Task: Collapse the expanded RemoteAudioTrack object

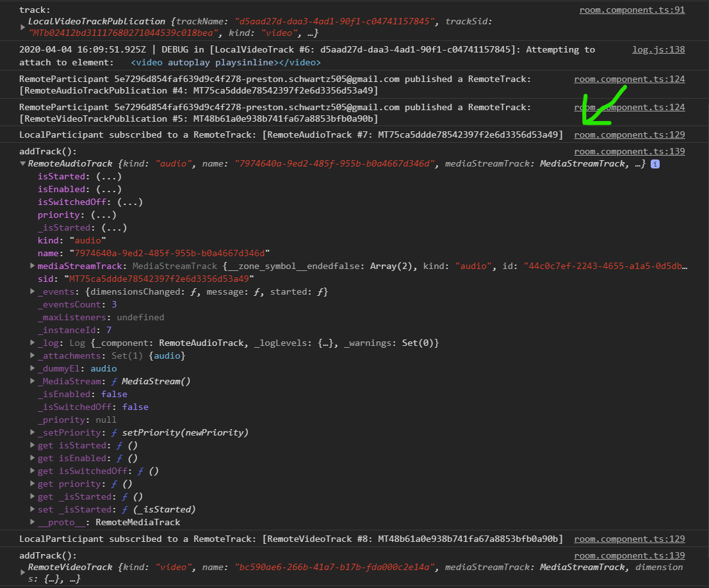Action: point(22,163)
